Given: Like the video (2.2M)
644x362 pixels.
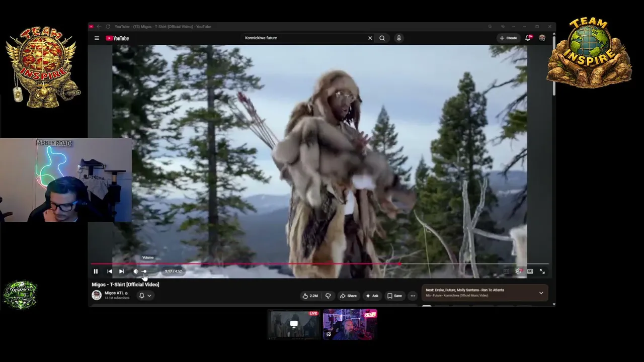Looking at the screenshot, I should (x=310, y=296).
